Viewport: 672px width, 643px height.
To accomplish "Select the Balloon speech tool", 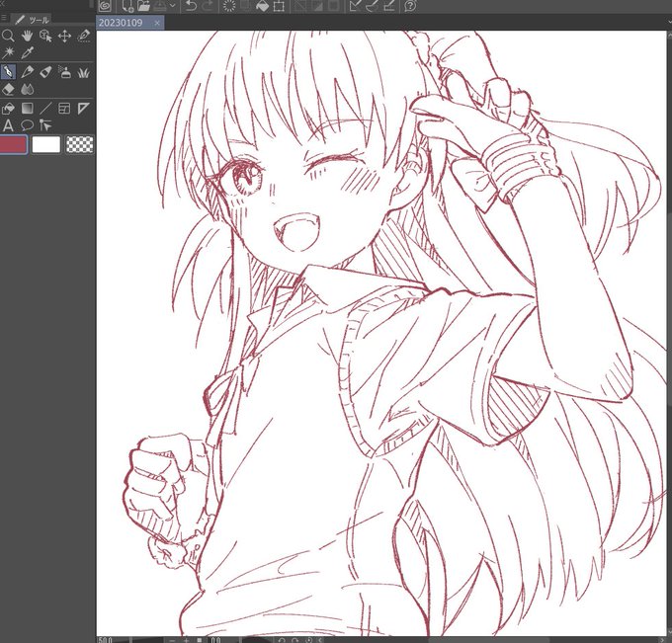I will [x=27, y=125].
